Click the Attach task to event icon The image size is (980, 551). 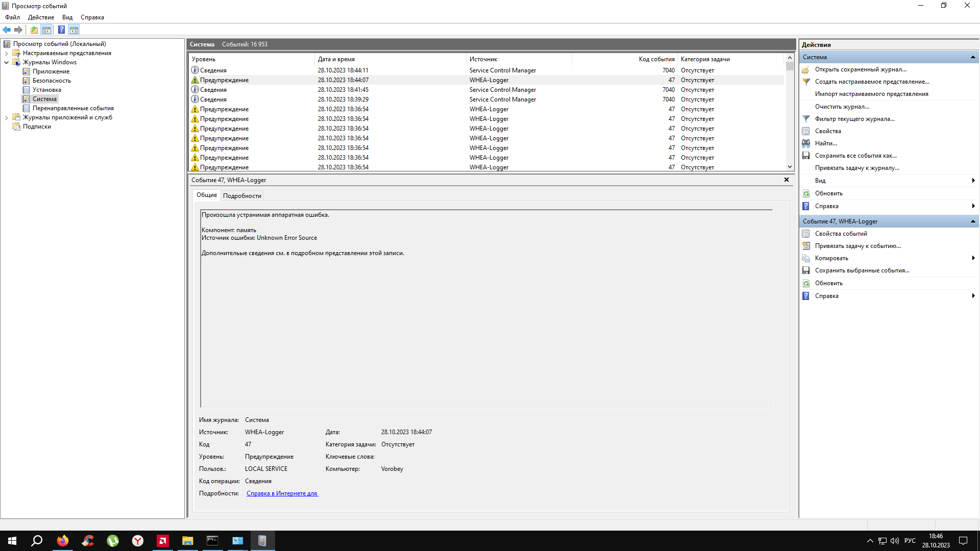pos(806,246)
